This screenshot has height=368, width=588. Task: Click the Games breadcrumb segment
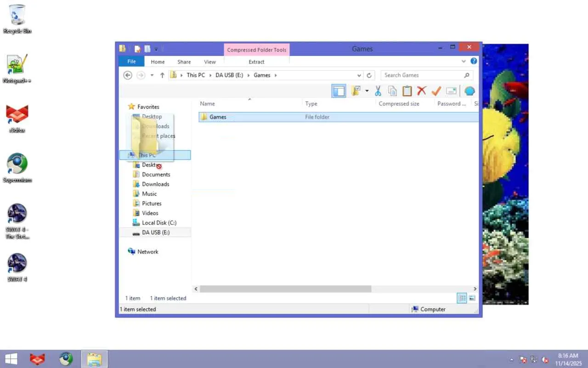pyautogui.click(x=262, y=75)
